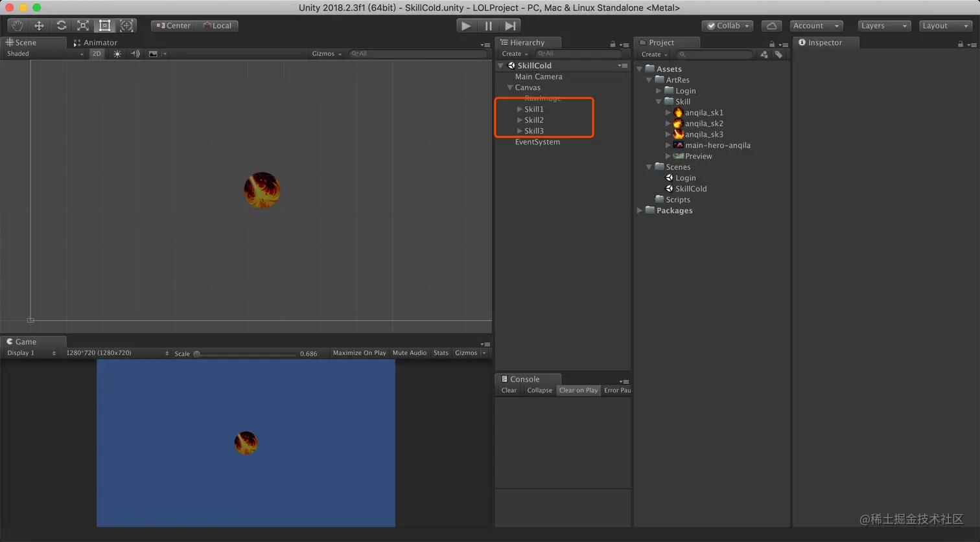
Task: Select the Game tab
Action: 33,341
